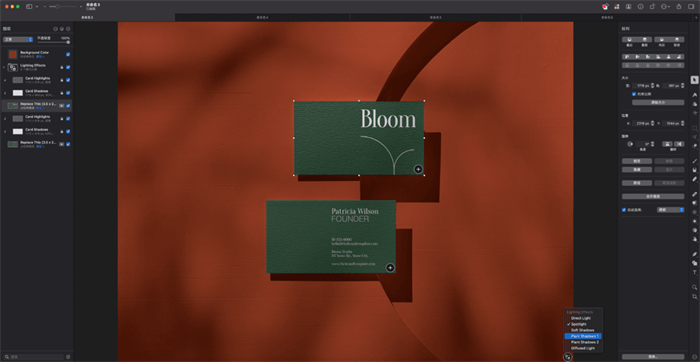Viewport: 700px width, 362px height.
Task: Toggle the constrain proportions checkbox
Action: click(x=634, y=94)
